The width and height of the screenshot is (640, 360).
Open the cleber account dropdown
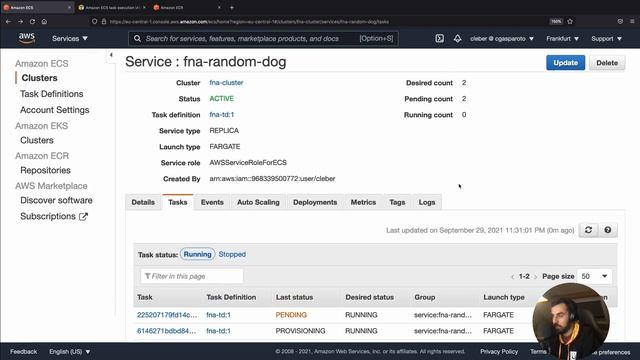coord(502,38)
